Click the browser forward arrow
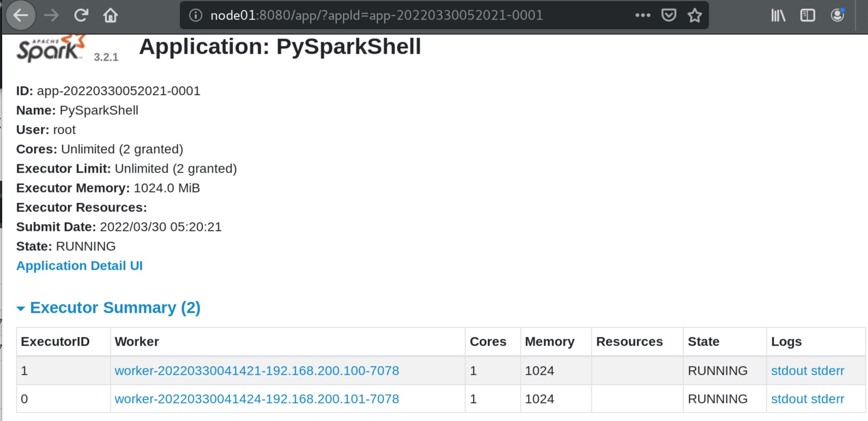 (x=51, y=15)
